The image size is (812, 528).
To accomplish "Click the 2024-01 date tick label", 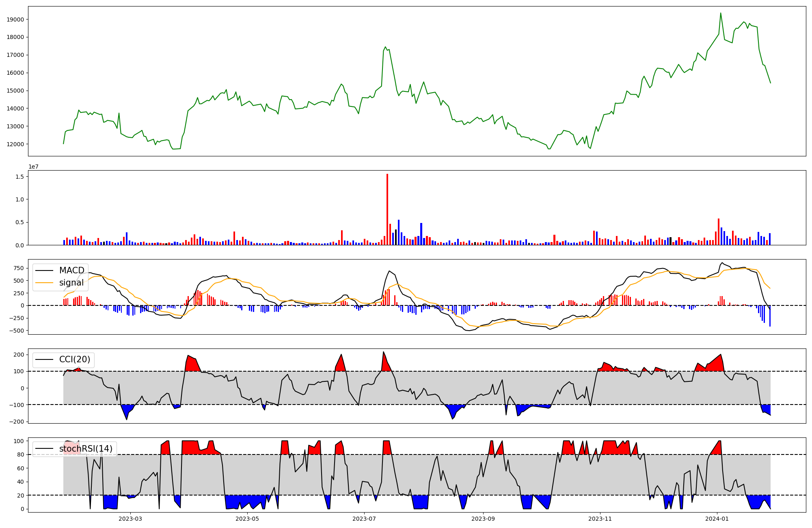I will click(717, 519).
